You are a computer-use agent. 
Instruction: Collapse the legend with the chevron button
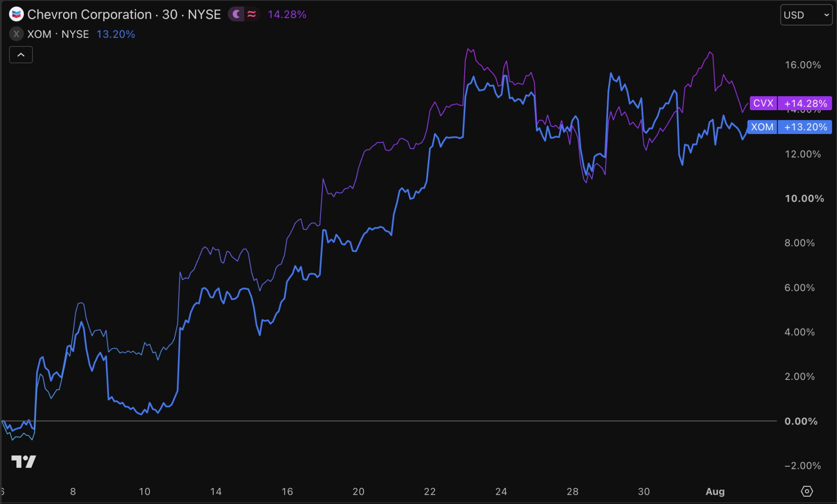tap(21, 55)
